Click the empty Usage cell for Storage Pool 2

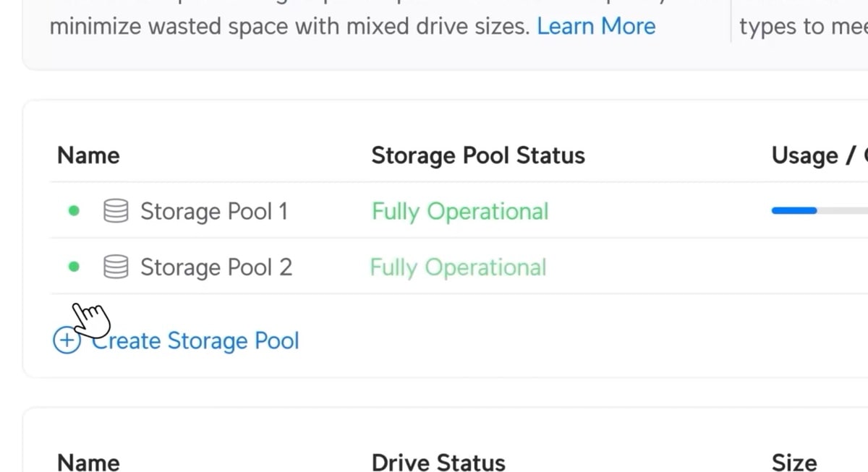(x=817, y=267)
